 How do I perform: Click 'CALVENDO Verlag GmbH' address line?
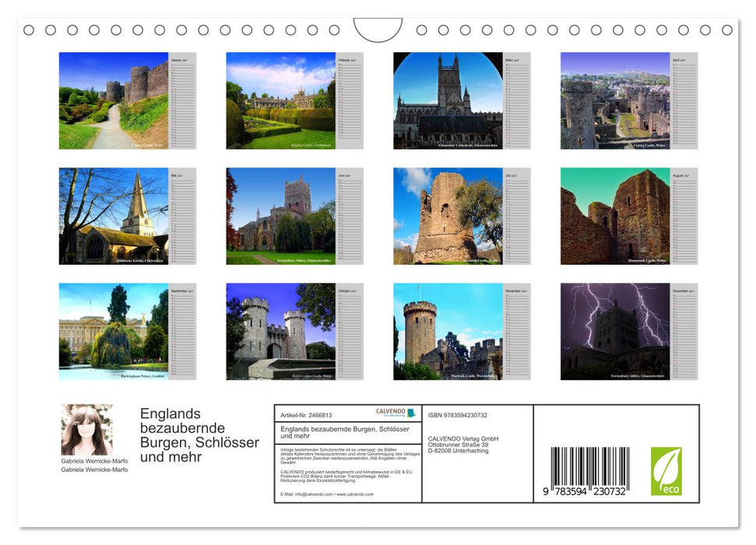463,439
